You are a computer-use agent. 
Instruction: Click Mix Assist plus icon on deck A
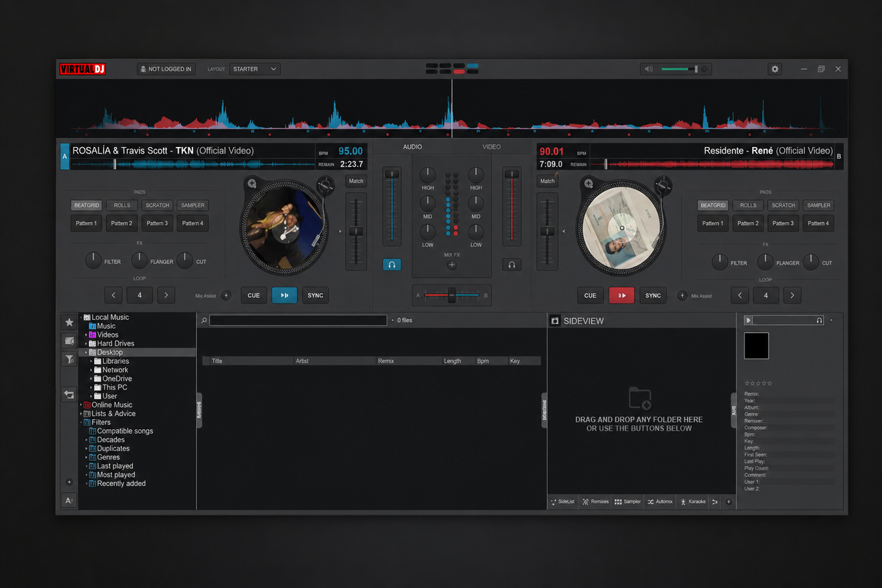pos(226,295)
